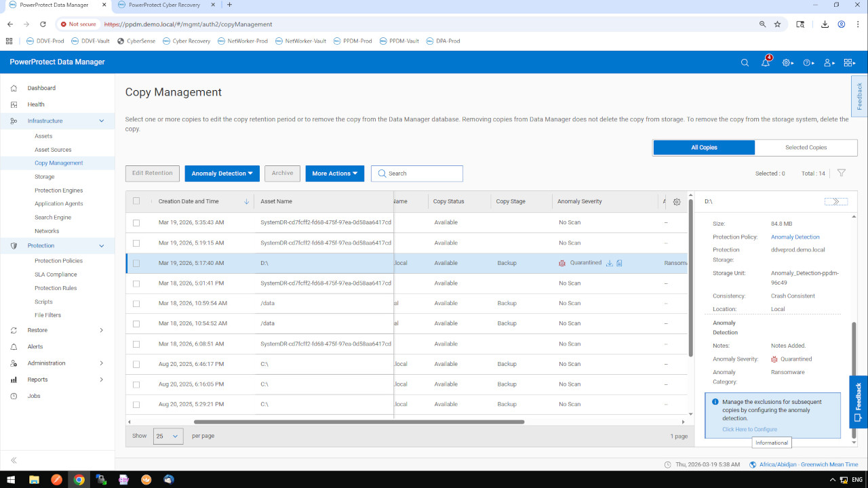Expand the Reports section chevron
Screen dimensions: 868x488
[102, 380]
